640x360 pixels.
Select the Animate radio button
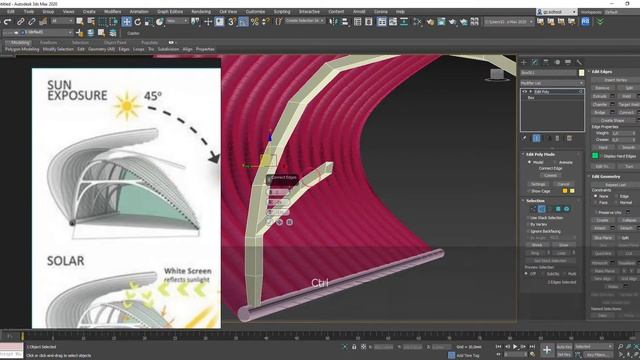click(x=554, y=162)
